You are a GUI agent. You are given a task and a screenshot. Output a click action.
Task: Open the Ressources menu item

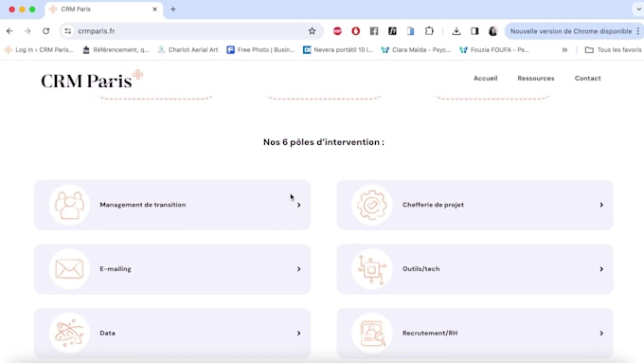[x=536, y=78]
